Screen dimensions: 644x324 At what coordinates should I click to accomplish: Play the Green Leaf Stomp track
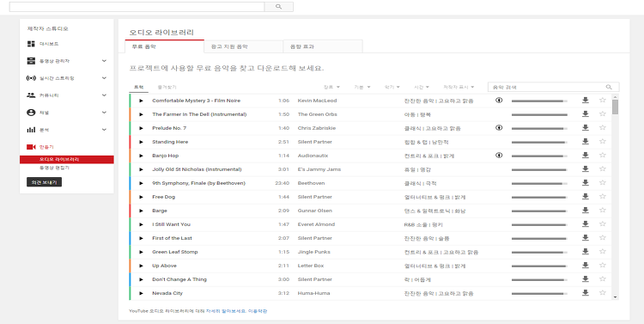pyautogui.click(x=142, y=252)
